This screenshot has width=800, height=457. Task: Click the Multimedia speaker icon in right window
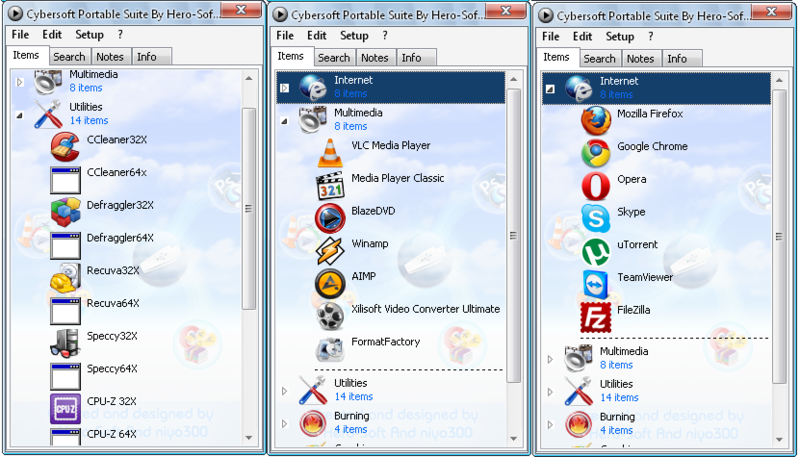(x=579, y=358)
